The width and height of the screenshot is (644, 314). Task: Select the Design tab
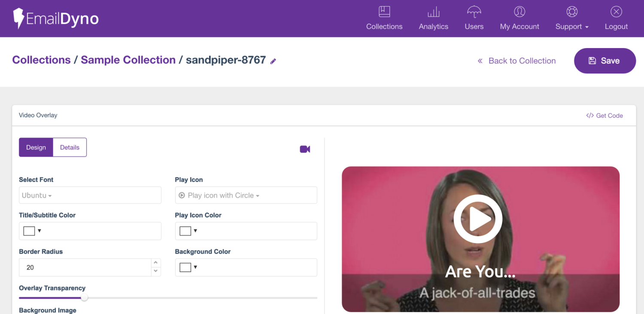click(36, 147)
